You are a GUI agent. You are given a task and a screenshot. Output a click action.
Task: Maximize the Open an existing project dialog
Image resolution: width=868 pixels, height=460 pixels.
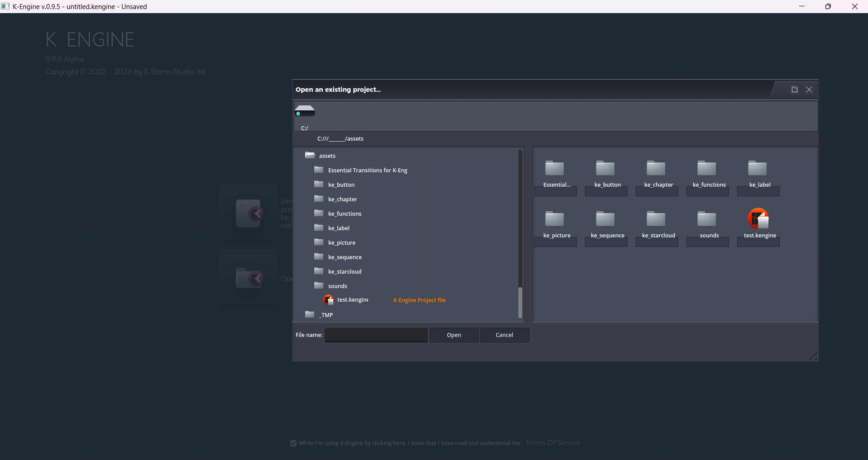click(x=794, y=90)
